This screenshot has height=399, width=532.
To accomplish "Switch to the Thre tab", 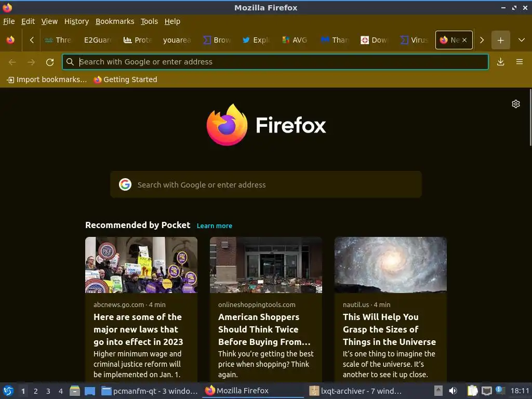I will pos(58,40).
